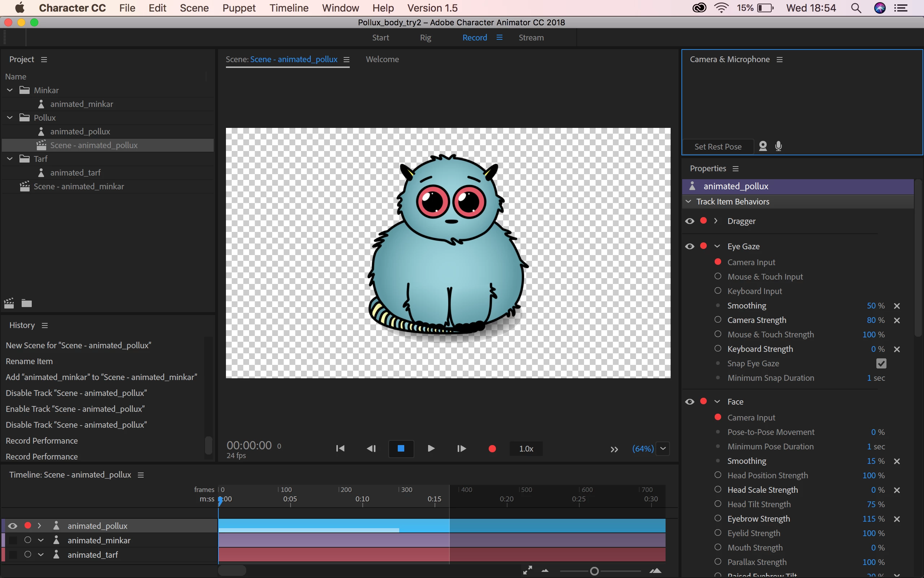Click the timeline zoom slider handle
This screenshot has height=578, width=924.
[x=594, y=571]
